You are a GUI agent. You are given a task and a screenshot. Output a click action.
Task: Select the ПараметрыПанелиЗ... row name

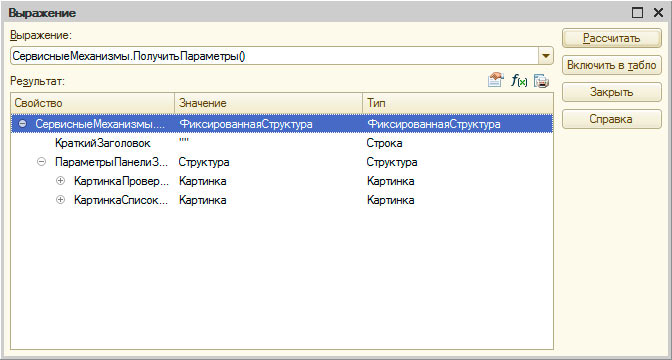tap(112, 162)
